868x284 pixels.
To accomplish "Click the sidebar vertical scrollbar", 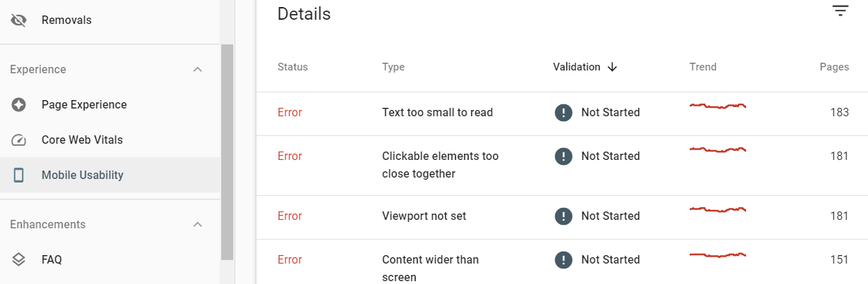I will (x=227, y=152).
